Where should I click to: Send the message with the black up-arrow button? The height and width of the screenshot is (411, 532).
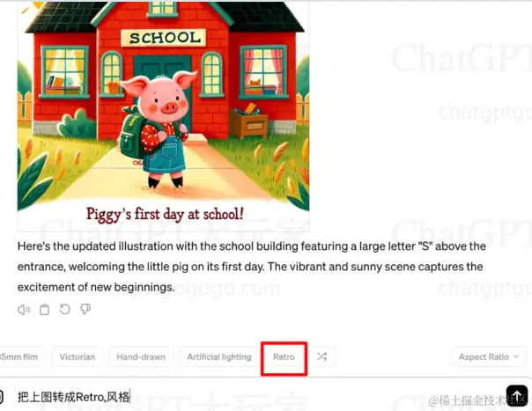[517, 395]
